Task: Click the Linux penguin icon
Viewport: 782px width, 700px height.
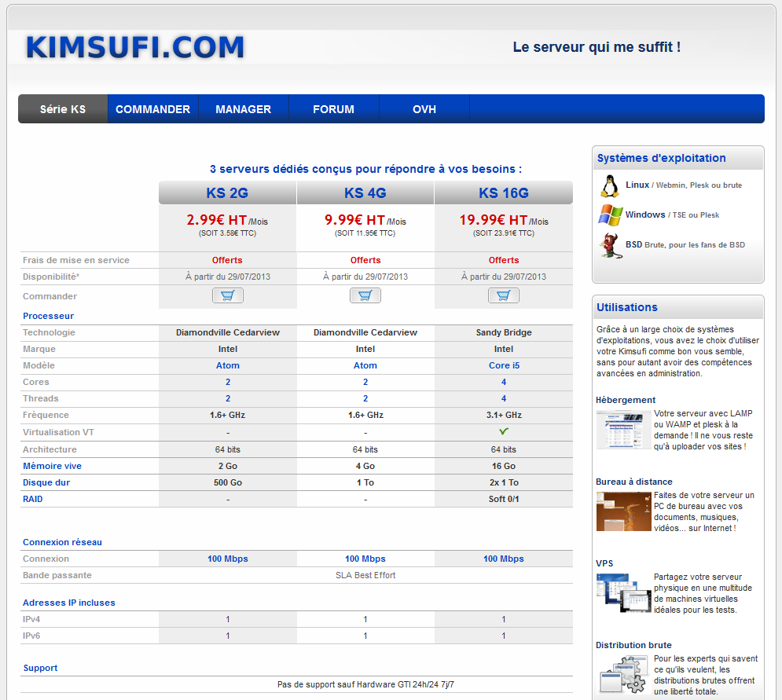Action: click(x=609, y=186)
